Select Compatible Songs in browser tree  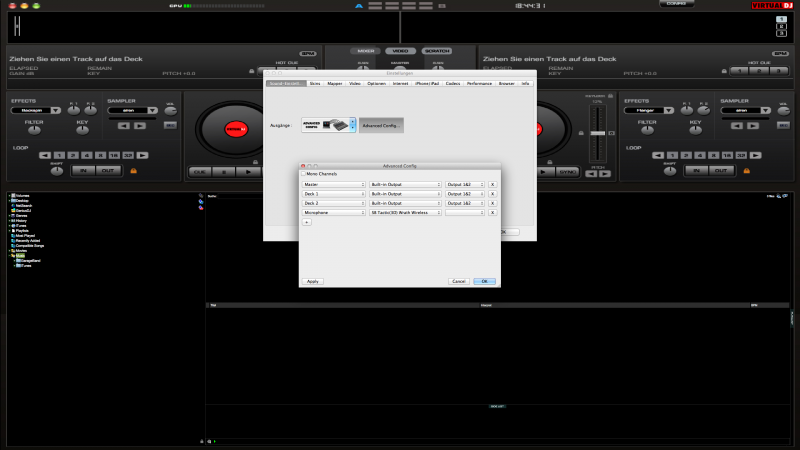pos(30,245)
